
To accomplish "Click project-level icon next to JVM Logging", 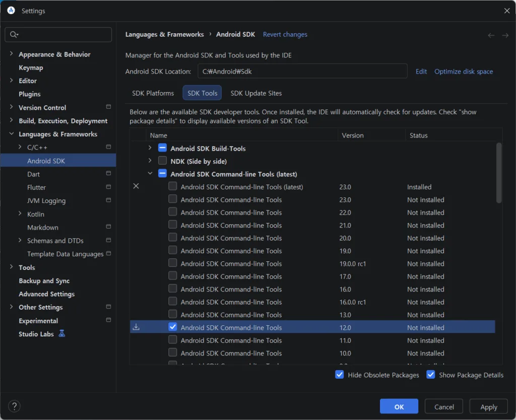I will point(108,200).
